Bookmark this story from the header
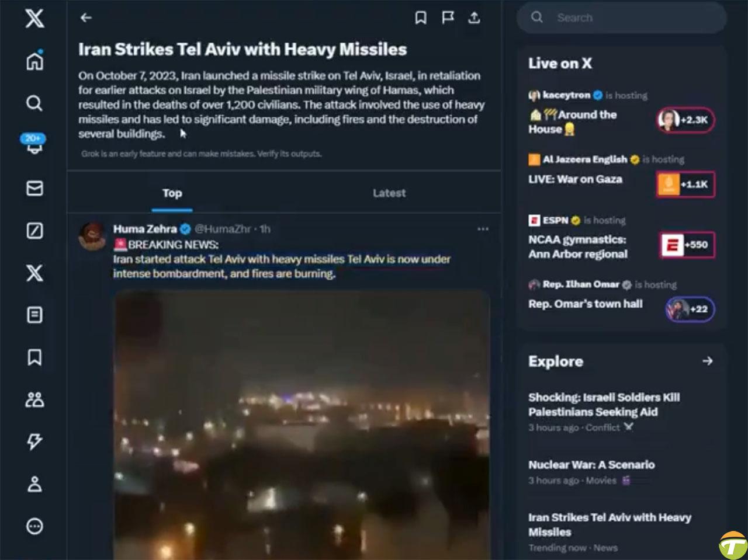This screenshot has width=748, height=560. click(x=420, y=18)
